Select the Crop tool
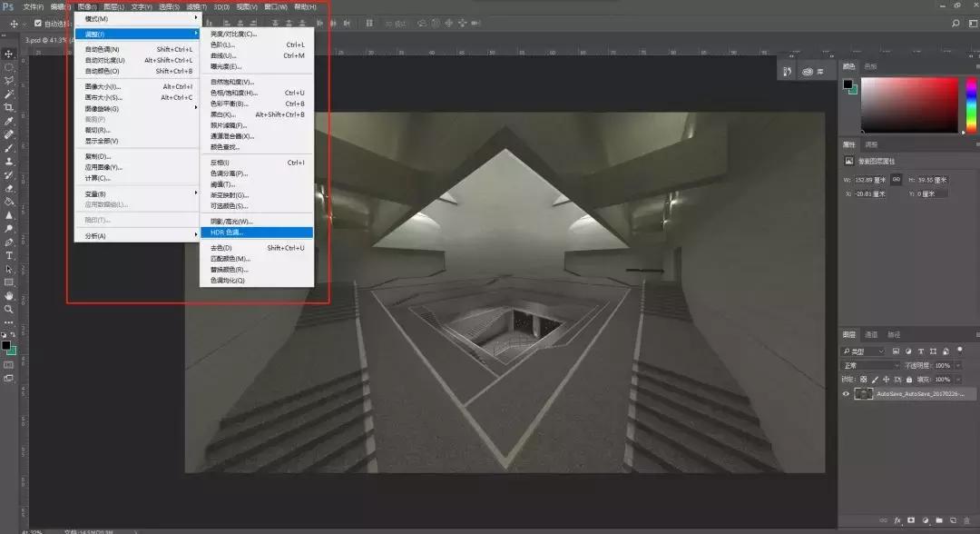 coord(9,107)
